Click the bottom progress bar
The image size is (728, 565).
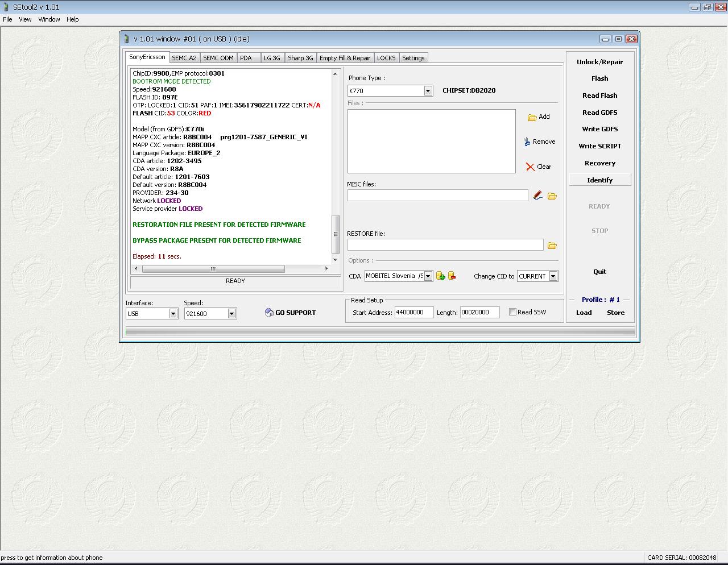pos(380,331)
